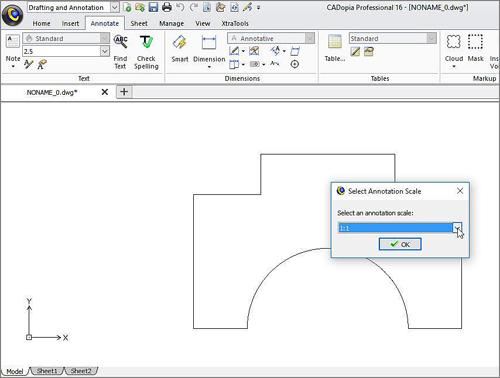This screenshot has height=378, width=500.
Task: Open the Annotative dimension style dropdown
Action: (x=310, y=38)
